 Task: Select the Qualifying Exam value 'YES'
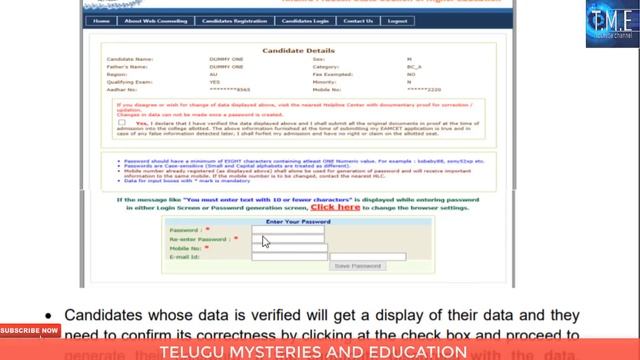point(215,82)
